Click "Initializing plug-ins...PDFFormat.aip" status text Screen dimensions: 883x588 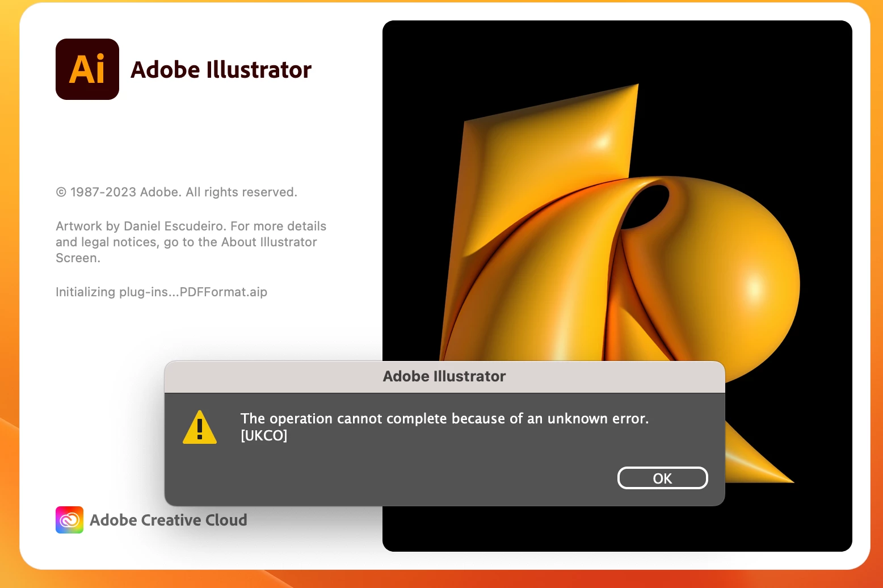(161, 292)
